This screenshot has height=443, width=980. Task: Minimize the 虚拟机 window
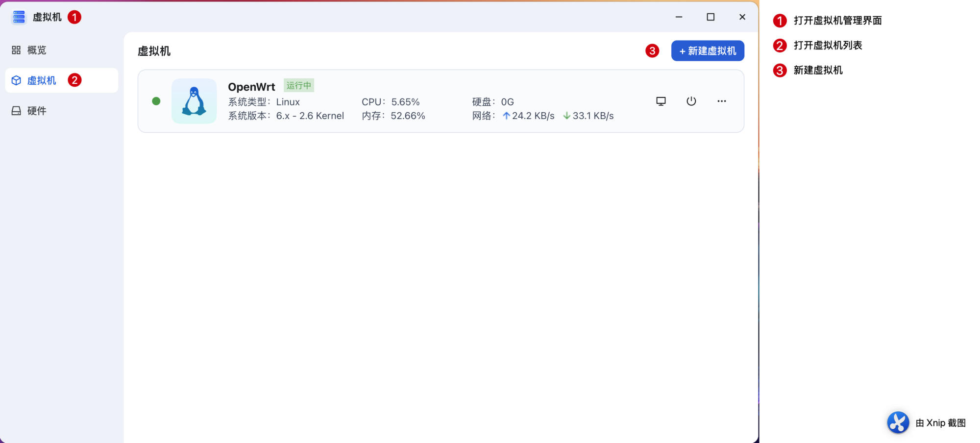click(x=679, y=17)
